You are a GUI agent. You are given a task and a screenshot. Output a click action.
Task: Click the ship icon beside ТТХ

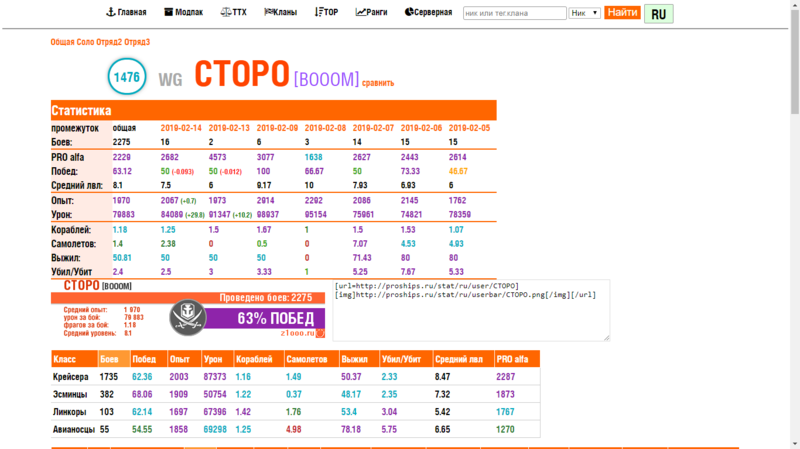[x=224, y=13]
